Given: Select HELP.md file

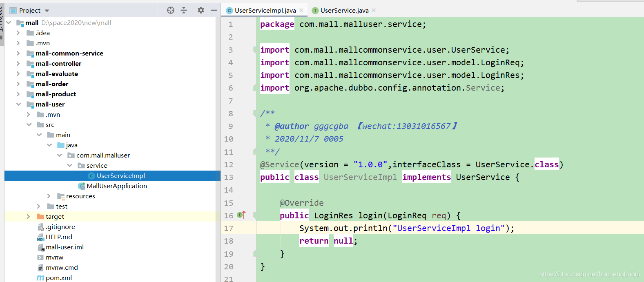Looking at the screenshot, I should (59, 237).
